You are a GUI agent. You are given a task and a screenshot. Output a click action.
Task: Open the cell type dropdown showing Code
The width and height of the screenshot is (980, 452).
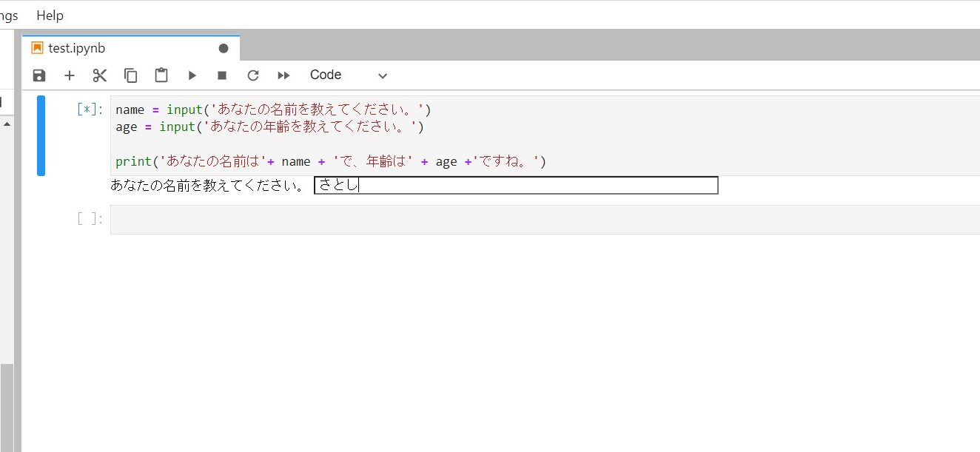point(348,75)
